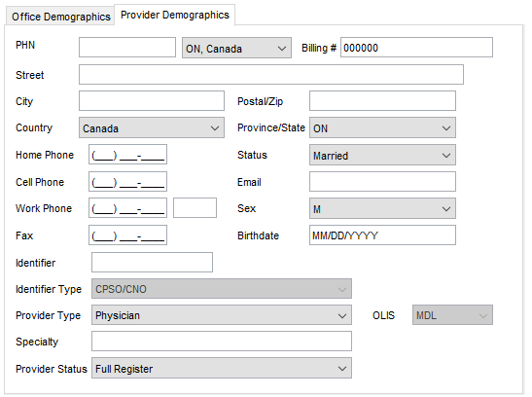
Task: Expand the Provider Status dropdown
Action: pos(222,368)
